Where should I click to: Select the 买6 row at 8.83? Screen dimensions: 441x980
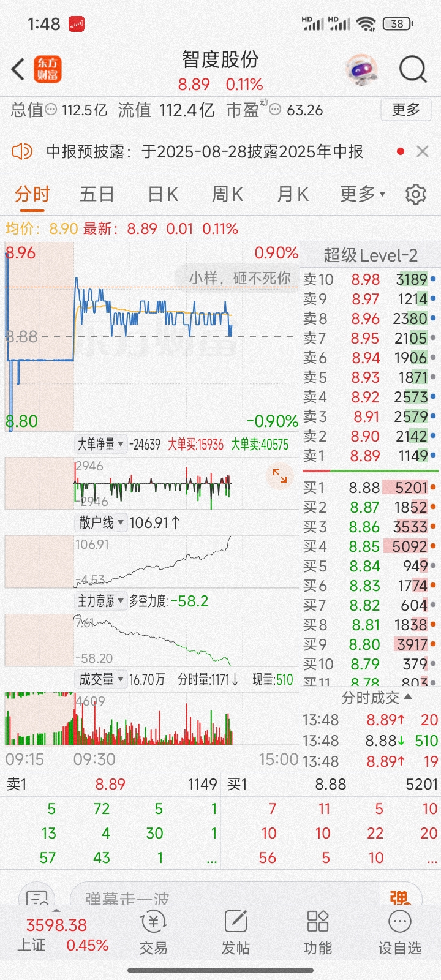[370, 586]
